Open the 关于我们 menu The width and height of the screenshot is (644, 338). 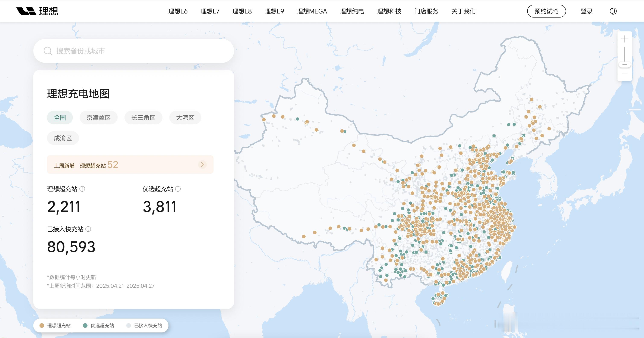pos(464,11)
